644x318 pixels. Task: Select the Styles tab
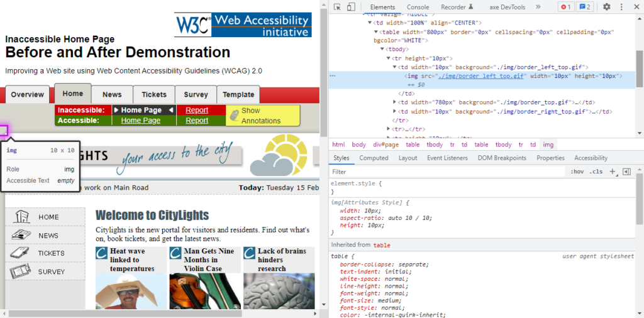pyautogui.click(x=341, y=158)
